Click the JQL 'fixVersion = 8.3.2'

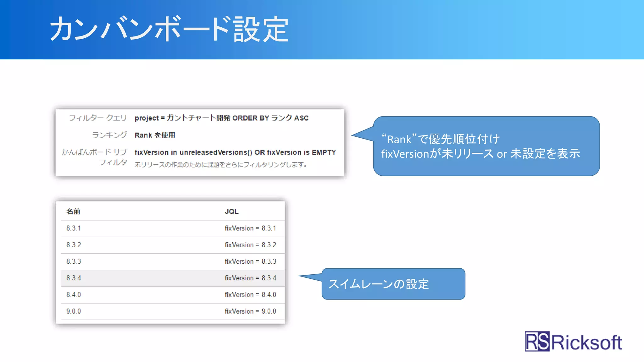(x=250, y=245)
